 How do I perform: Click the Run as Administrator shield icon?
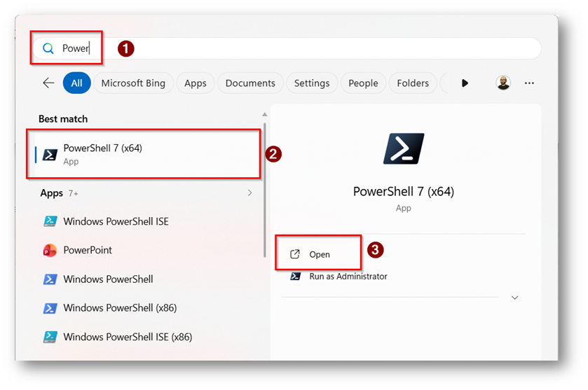(296, 276)
